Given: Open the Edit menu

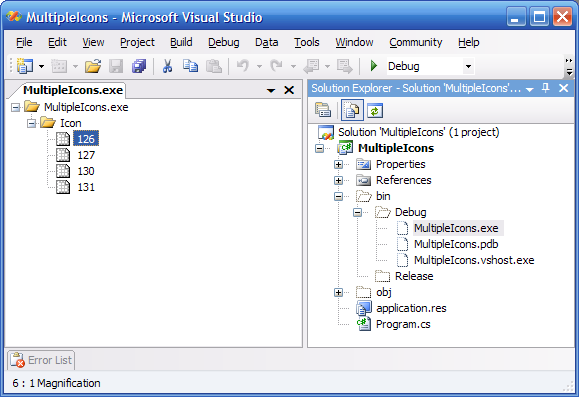Looking at the screenshot, I should (x=57, y=42).
